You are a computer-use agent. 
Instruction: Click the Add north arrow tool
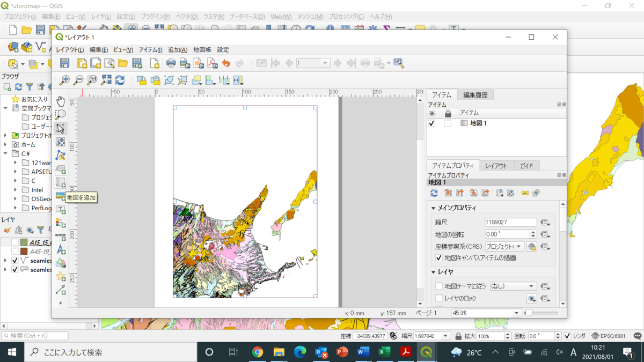tap(61, 250)
